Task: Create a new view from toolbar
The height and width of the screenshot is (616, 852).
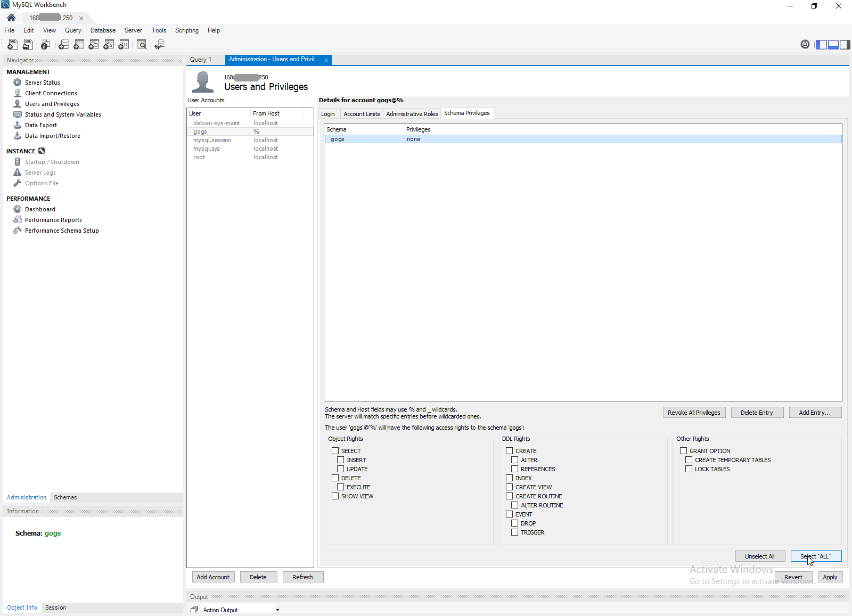Action: click(x=94, y=45)
